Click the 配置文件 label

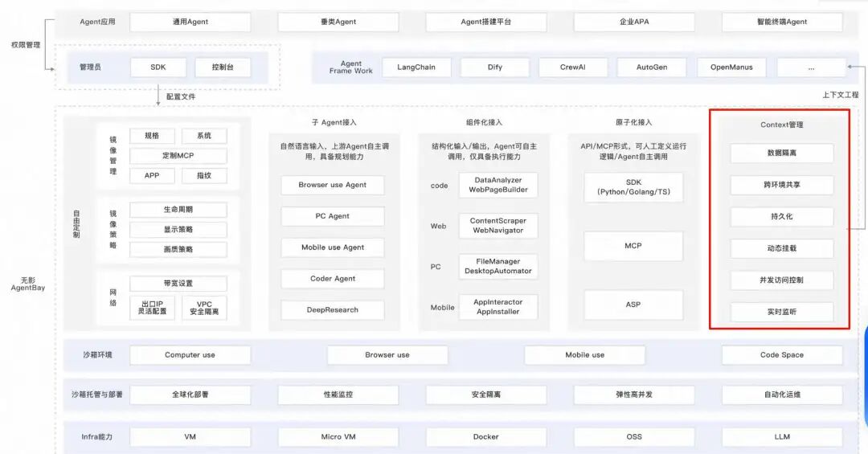[x=181, y=97]
